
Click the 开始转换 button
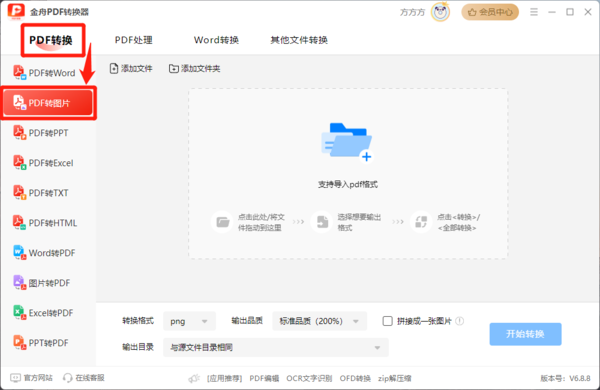(x=525, y=334)
